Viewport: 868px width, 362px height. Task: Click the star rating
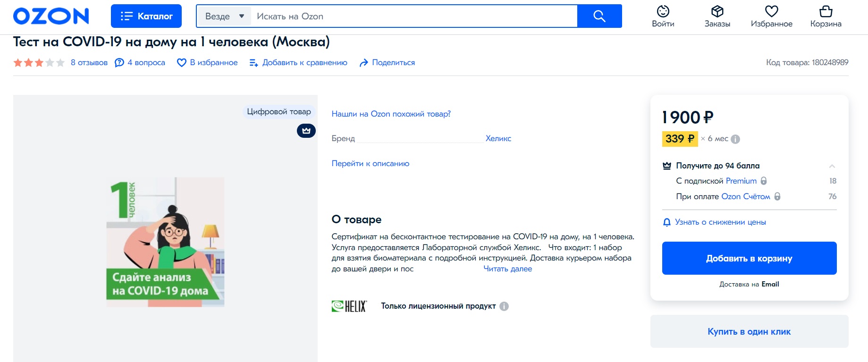click(x=39, y=63)
